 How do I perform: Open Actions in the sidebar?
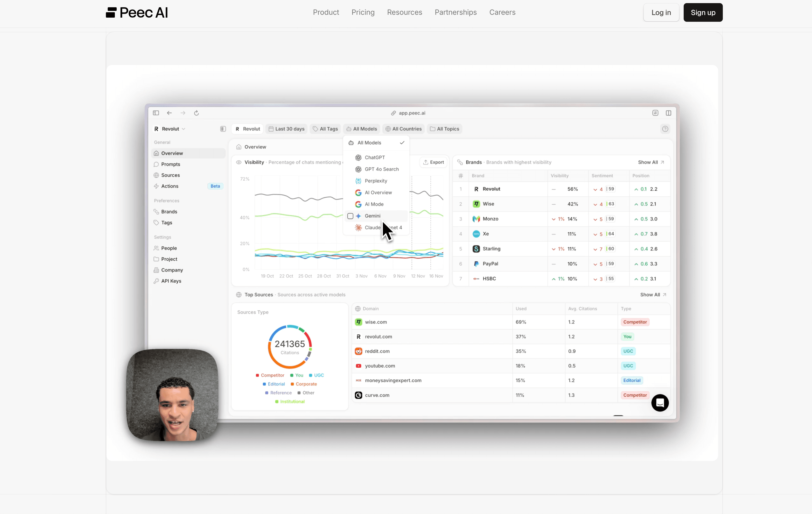coord(188,186)
